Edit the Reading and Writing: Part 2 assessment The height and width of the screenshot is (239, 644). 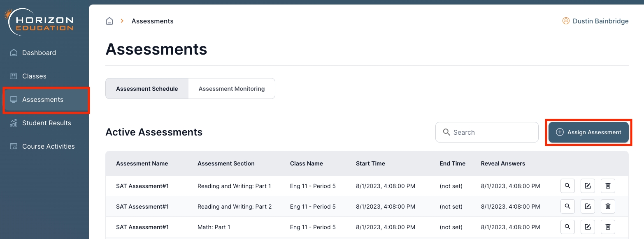[x=588, y=207]
